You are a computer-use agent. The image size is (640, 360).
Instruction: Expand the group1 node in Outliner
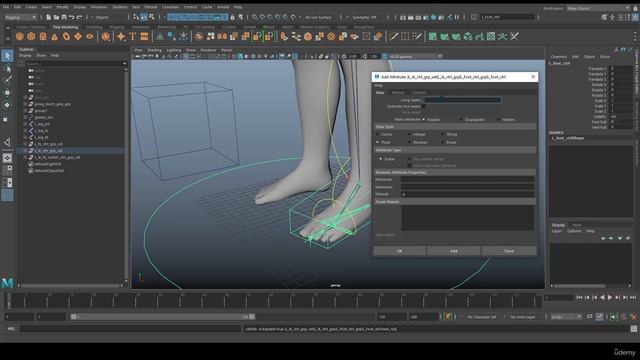[x=25, y=111]
